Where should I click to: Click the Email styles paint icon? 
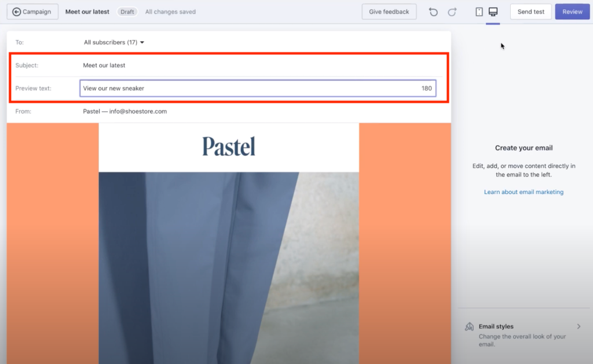pos(469,326)
